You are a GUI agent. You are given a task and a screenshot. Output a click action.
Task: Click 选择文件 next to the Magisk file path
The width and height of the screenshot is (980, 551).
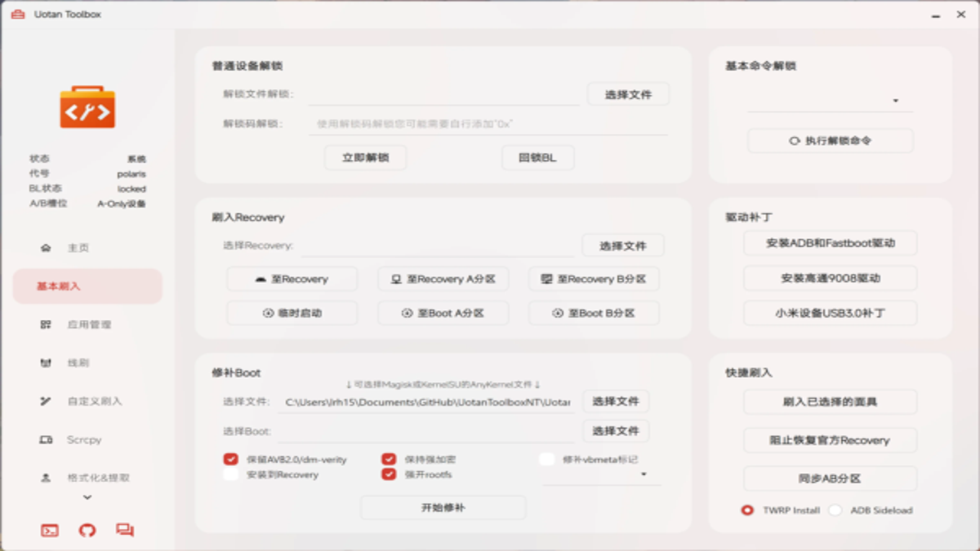point(616,401)
